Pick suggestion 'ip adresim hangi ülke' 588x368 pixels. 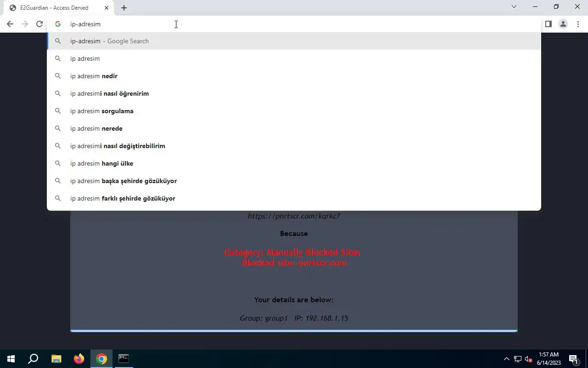coord(294,163)
